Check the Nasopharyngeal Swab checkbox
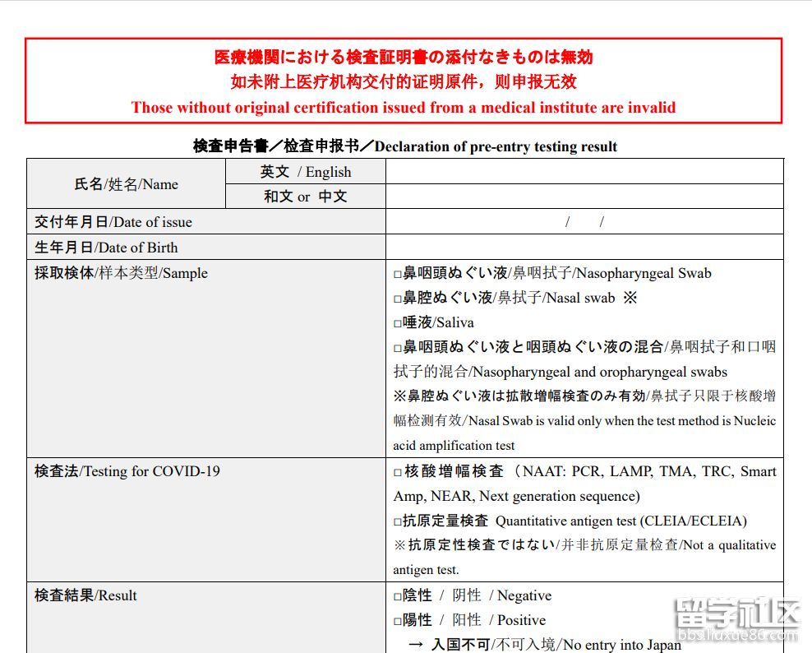812x653 pixels. 398,274
